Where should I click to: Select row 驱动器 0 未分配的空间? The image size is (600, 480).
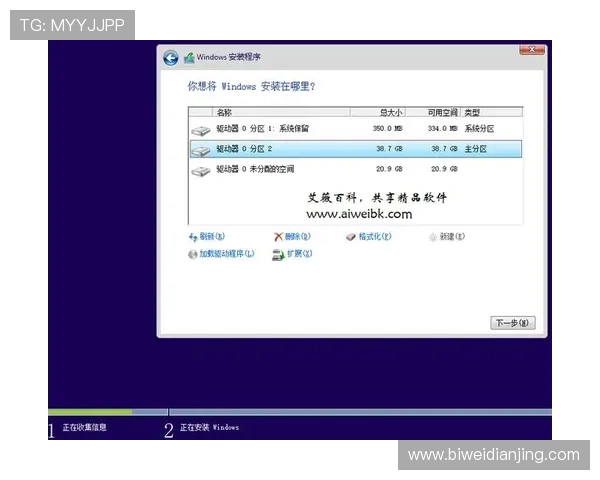(355, 169)
